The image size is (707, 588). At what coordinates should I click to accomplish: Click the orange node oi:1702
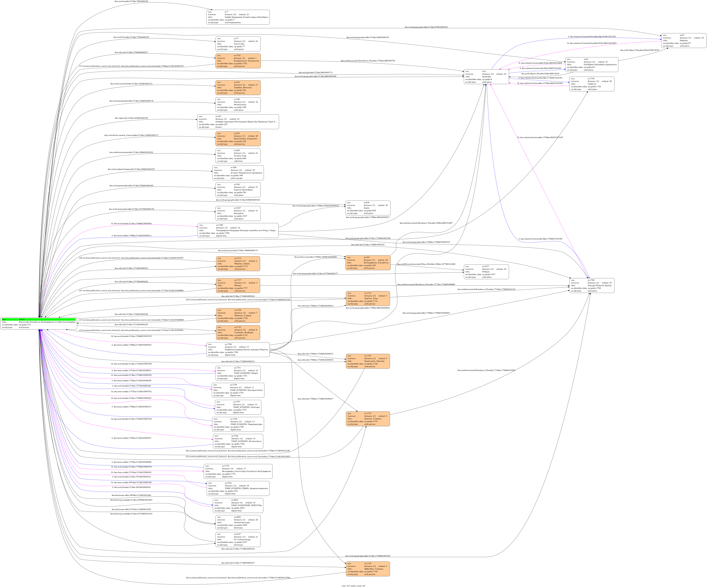coord(238,61)
